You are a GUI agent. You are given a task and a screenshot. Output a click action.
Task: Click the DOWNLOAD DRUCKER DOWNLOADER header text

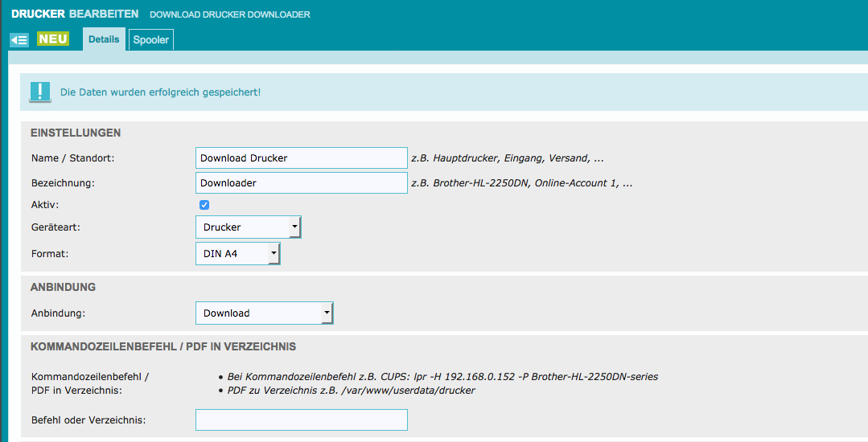point(229,14)
